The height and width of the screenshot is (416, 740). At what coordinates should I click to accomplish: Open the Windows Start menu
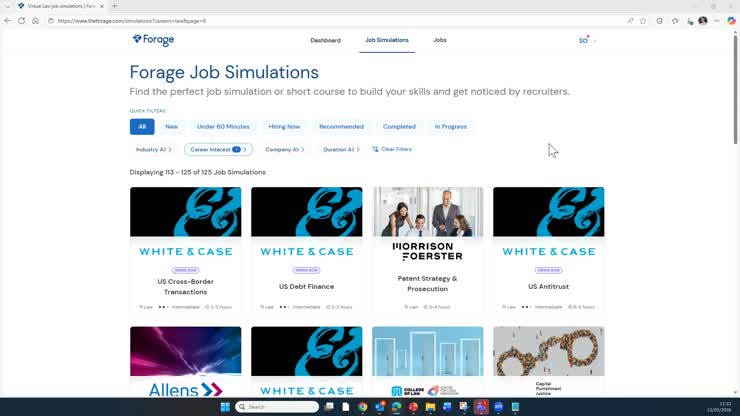point(225,407)
